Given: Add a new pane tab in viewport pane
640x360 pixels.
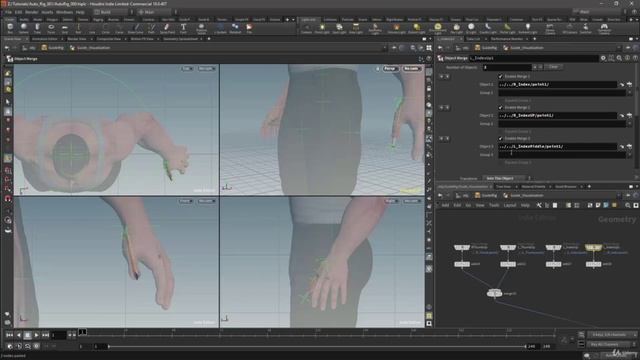Looking at the screenshot, I should coord(209,39).
